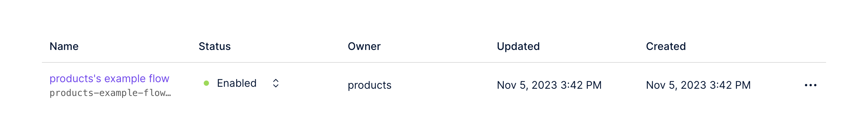Screen dimensions: 868x140
Task: Sort by the Status column header
Action: 214,46
